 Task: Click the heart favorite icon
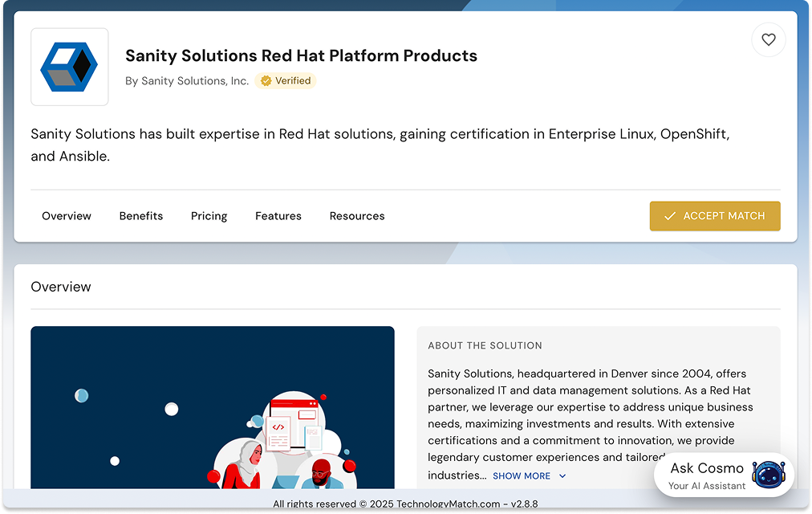pos(769,40)
